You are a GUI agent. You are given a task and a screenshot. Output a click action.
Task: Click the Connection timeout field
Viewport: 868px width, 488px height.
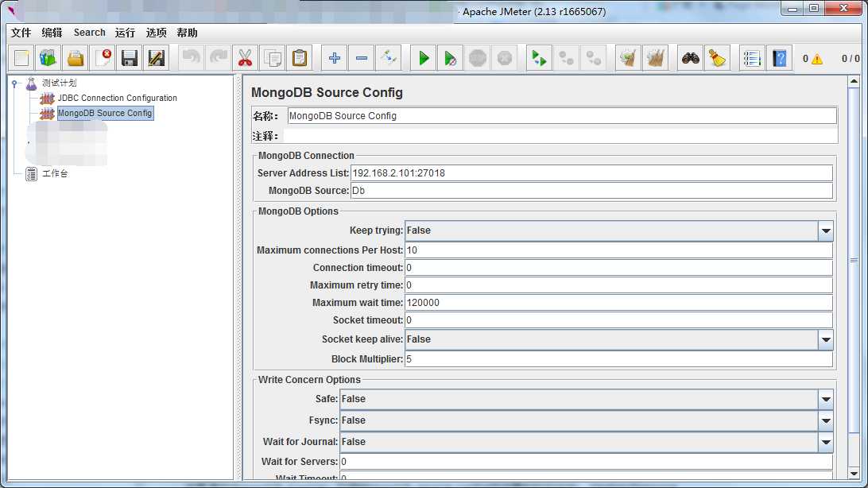coord(618,268)
